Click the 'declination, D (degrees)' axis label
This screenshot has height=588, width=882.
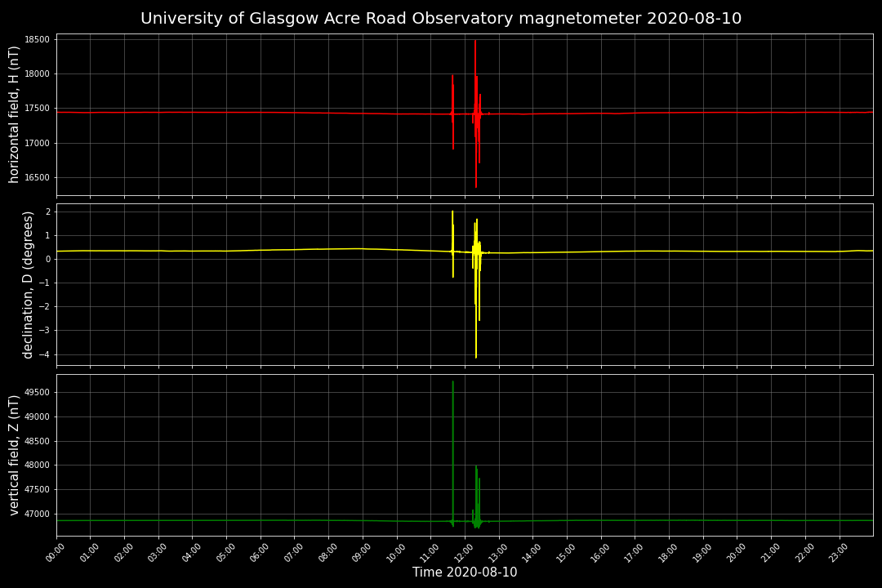[x=28, y=285]
